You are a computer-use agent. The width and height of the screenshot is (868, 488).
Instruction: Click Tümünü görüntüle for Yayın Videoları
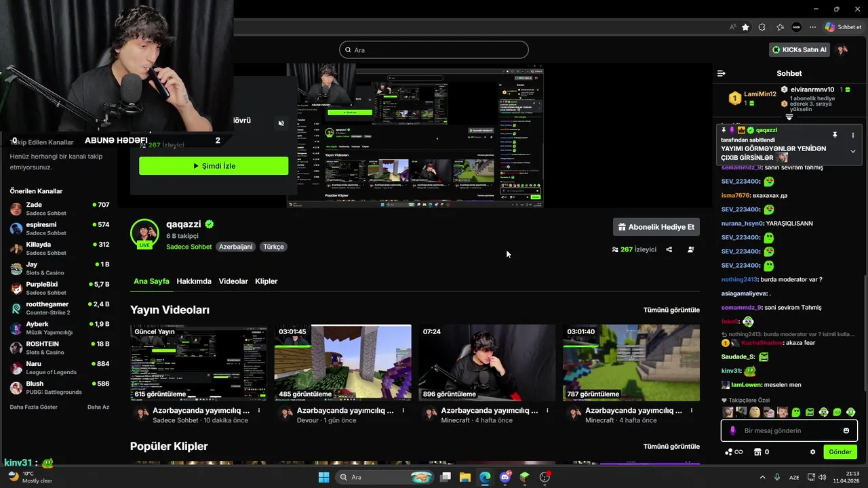[x=671, y=310]
